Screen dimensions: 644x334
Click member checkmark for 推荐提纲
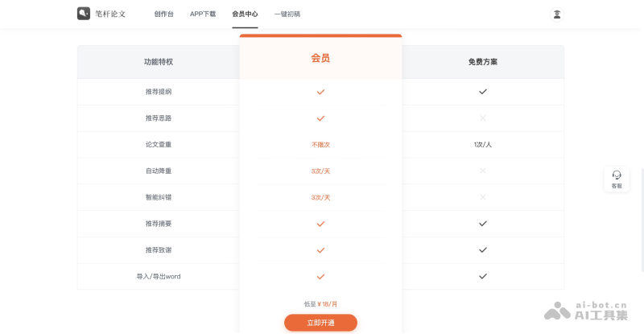(x=320, y=92)
